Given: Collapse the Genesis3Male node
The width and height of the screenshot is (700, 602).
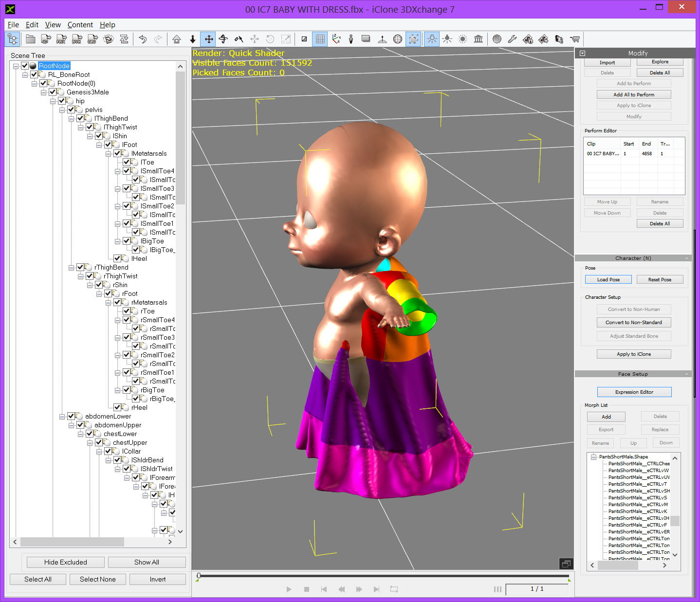Looking at the screenshot, I should 43,92.
